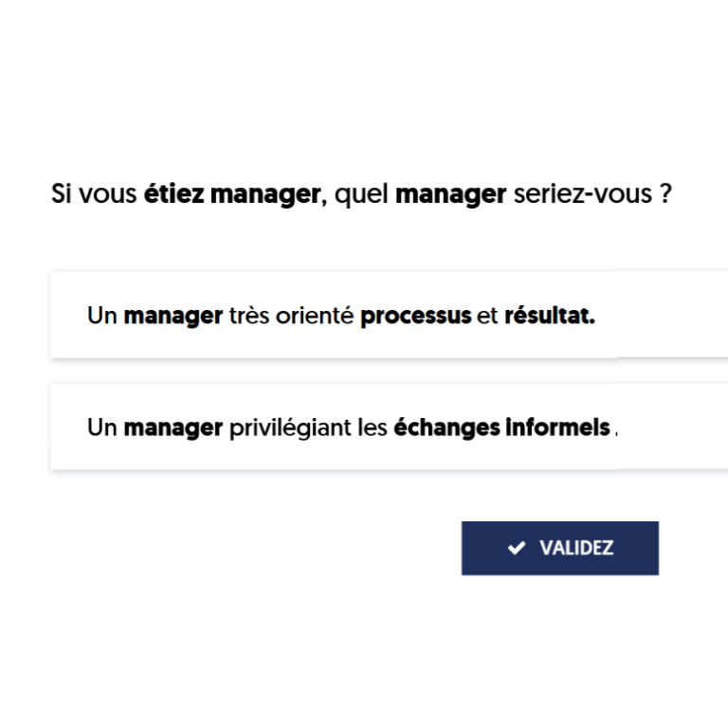Viewport: 728px width, 728px height.
Task: Click 'Un' at start of second option card
Action: pos(101,428)
